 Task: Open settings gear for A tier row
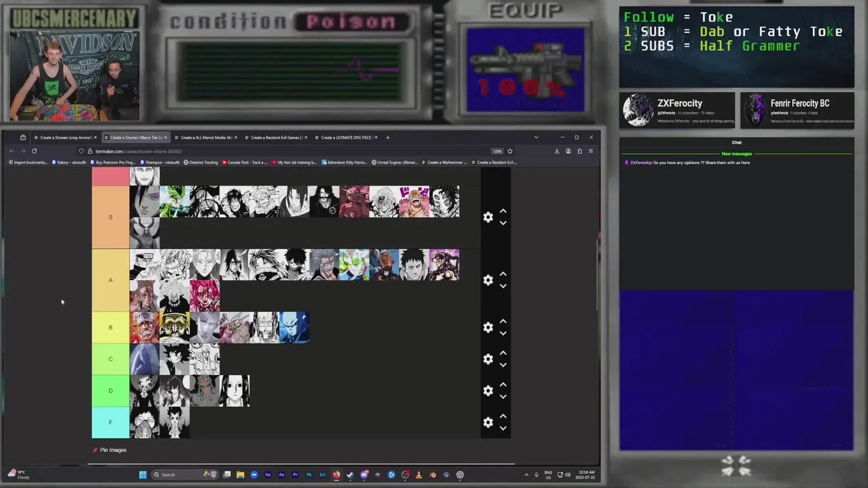click(488, 280)
